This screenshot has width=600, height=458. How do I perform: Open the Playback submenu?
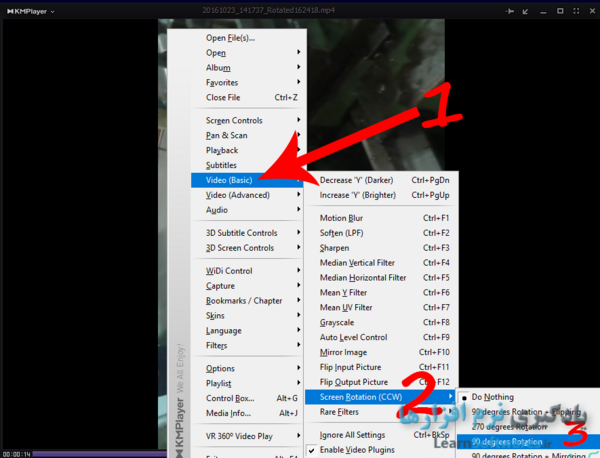(x=248, y=150)
